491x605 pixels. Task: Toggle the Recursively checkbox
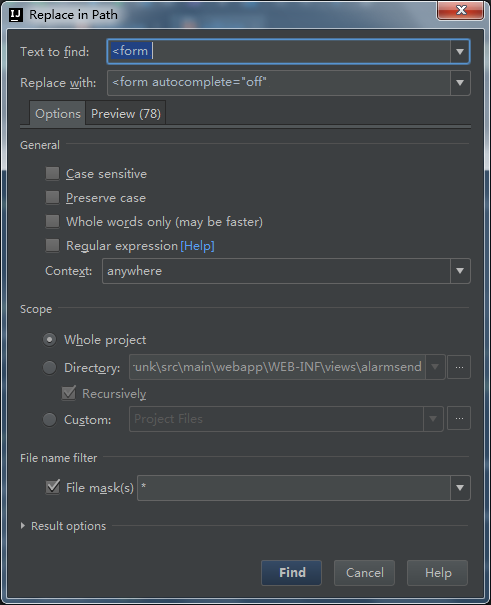(69, 393)
